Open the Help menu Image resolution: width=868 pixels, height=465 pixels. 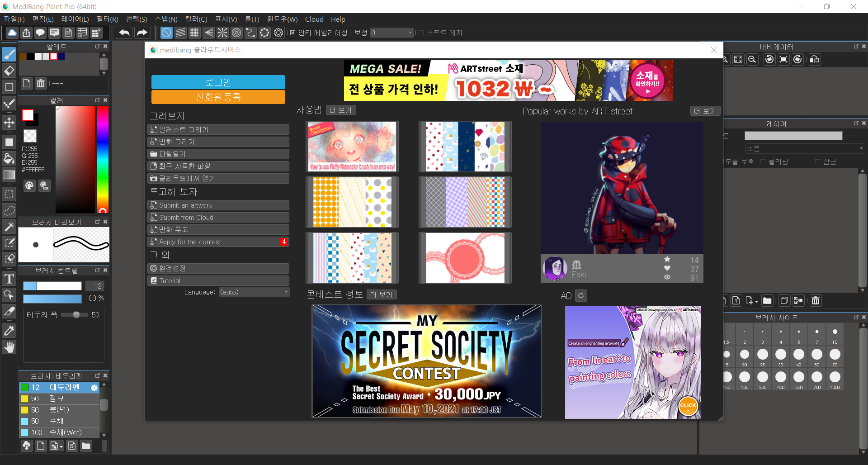point(338,19)
